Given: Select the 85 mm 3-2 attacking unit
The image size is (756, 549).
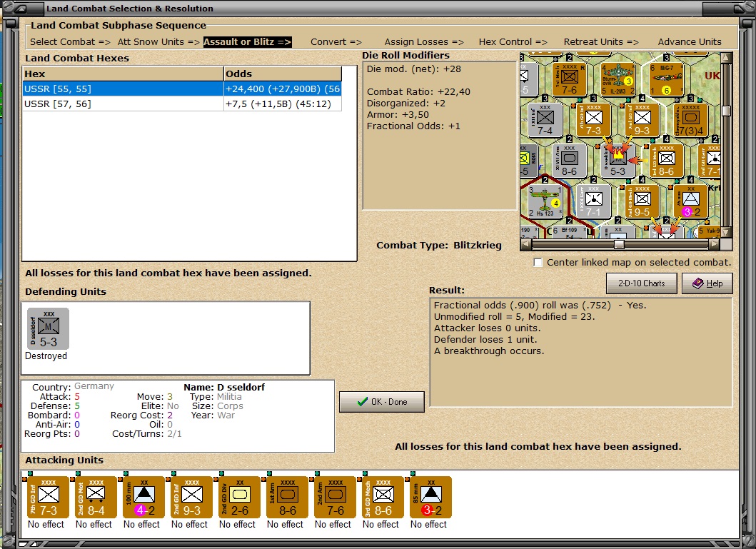Looking at the screenshot, I should point(430,498).
